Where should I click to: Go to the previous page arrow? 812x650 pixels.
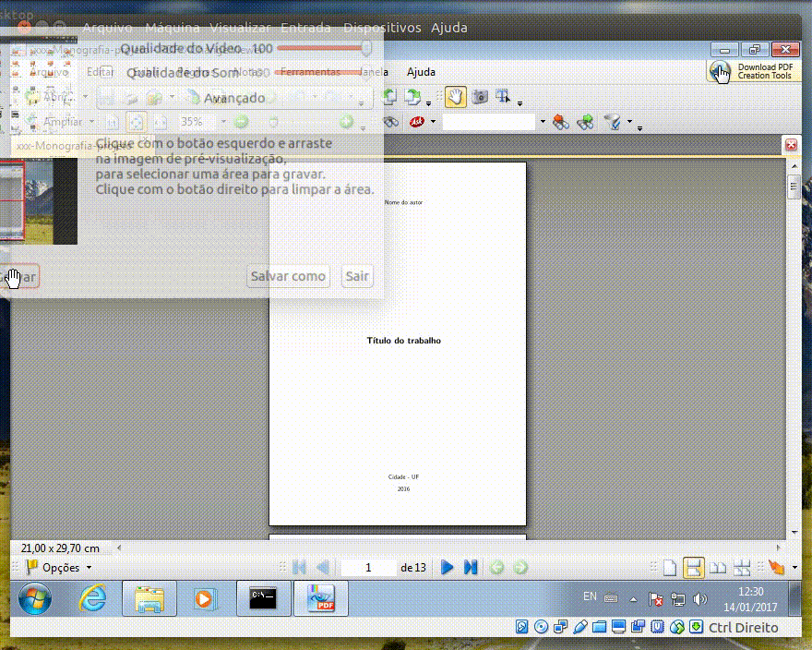(323, 567)
